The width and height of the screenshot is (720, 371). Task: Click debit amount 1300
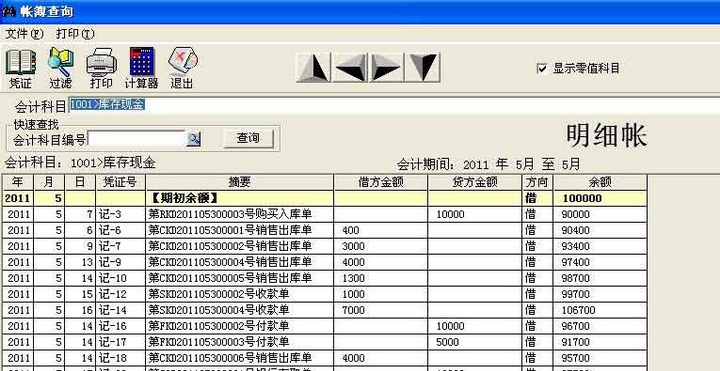pyautogui.click(x=354, y=279)
